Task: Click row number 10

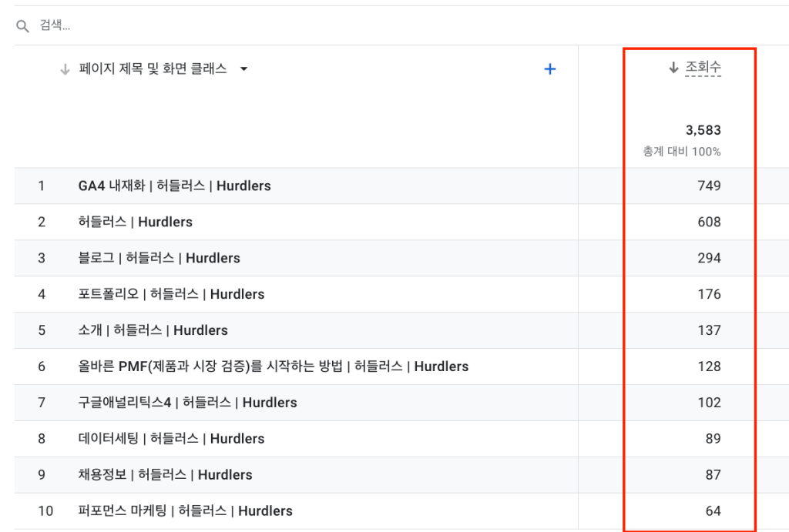Action: click(45, 511)
